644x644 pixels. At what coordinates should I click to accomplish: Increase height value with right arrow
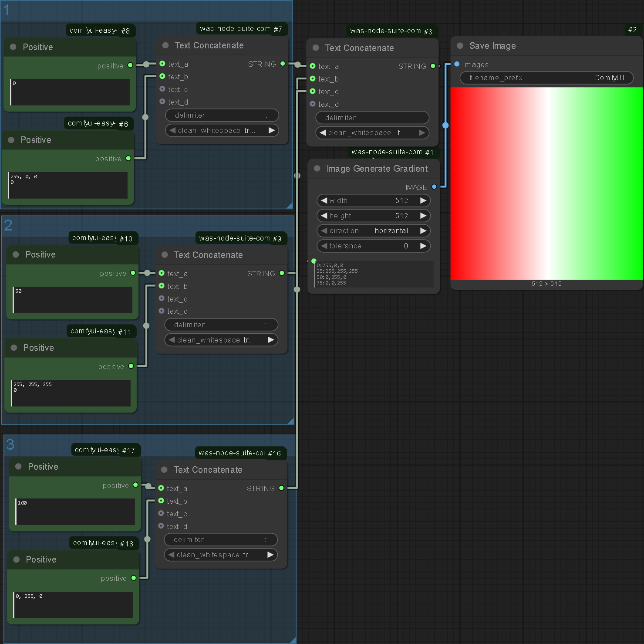pyautogui.click(x=423, y=216)
